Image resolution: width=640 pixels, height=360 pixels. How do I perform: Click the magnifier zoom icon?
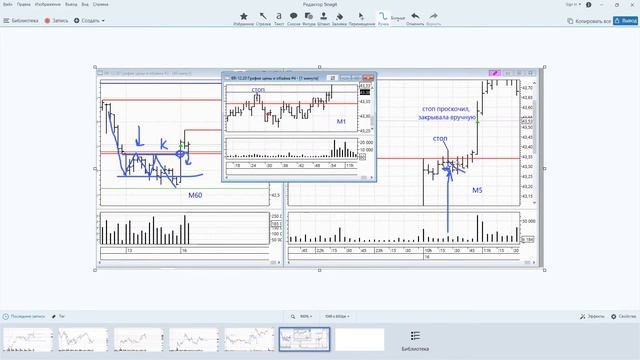tap(293, 316)
